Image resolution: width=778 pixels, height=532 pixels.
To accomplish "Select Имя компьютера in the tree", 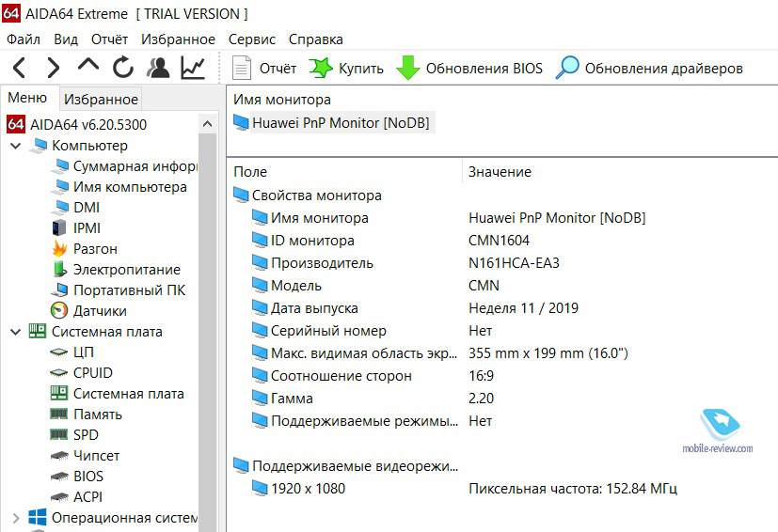I will tap(119, 187).
